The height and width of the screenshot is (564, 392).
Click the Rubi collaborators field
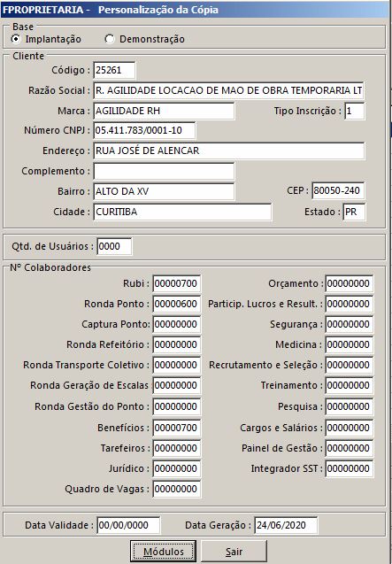tap(177, 283)
